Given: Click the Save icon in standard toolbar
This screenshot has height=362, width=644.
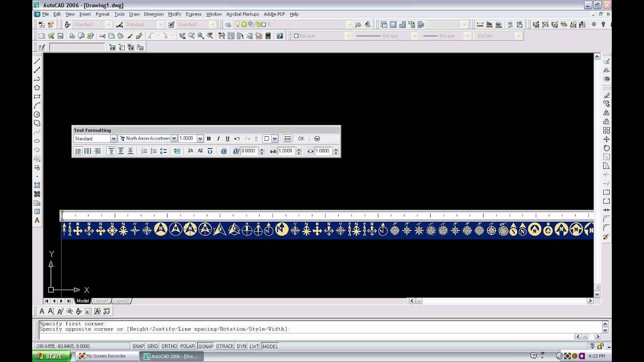Looking at the screenshot, I should click(x=60, y=36).
